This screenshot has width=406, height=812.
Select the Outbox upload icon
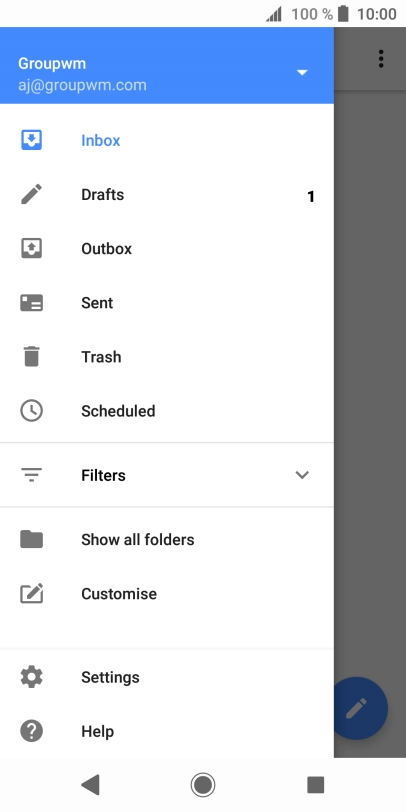(32, 249)
